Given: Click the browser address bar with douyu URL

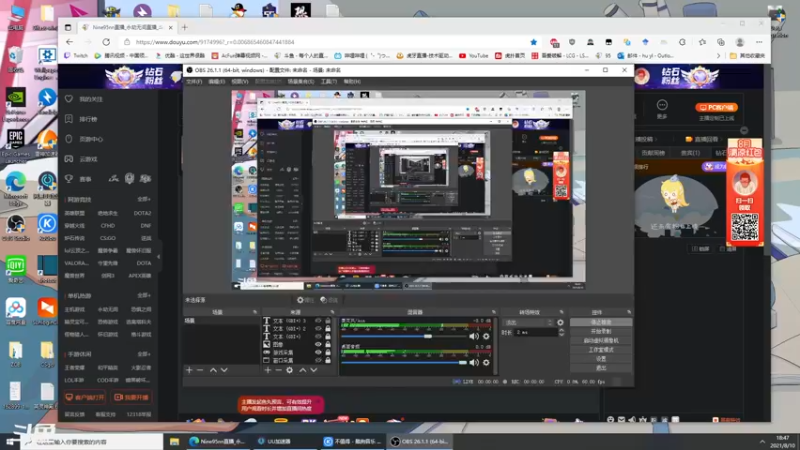Looking at the screenshot, I should 327,42.
